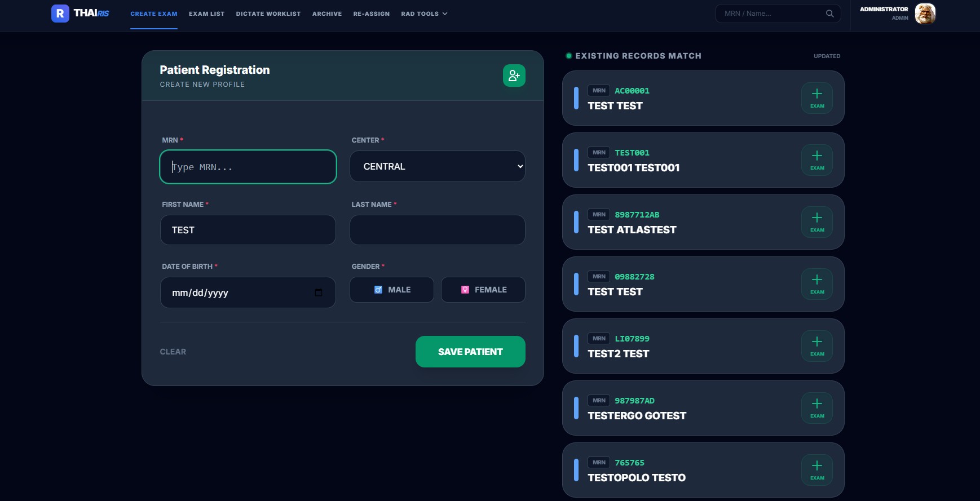The image size is (980, 501).
Task: Add exam for TEST001 TEST001 record
Action: coord(816,160)
